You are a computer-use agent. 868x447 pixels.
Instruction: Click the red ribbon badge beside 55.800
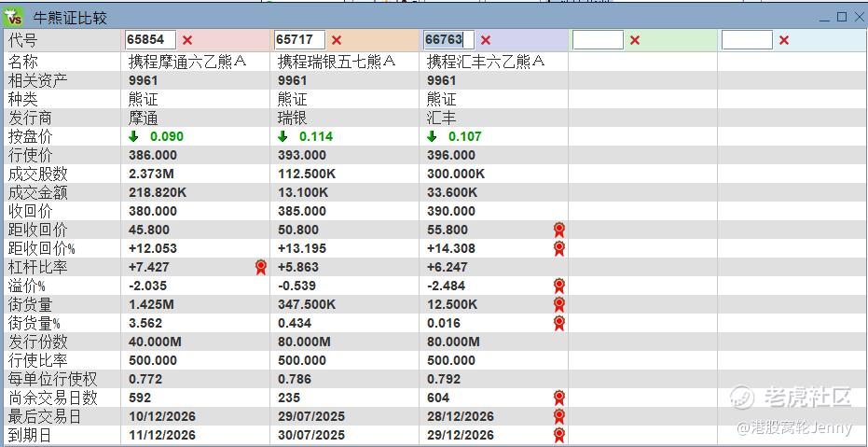click(x=559, y=230)
